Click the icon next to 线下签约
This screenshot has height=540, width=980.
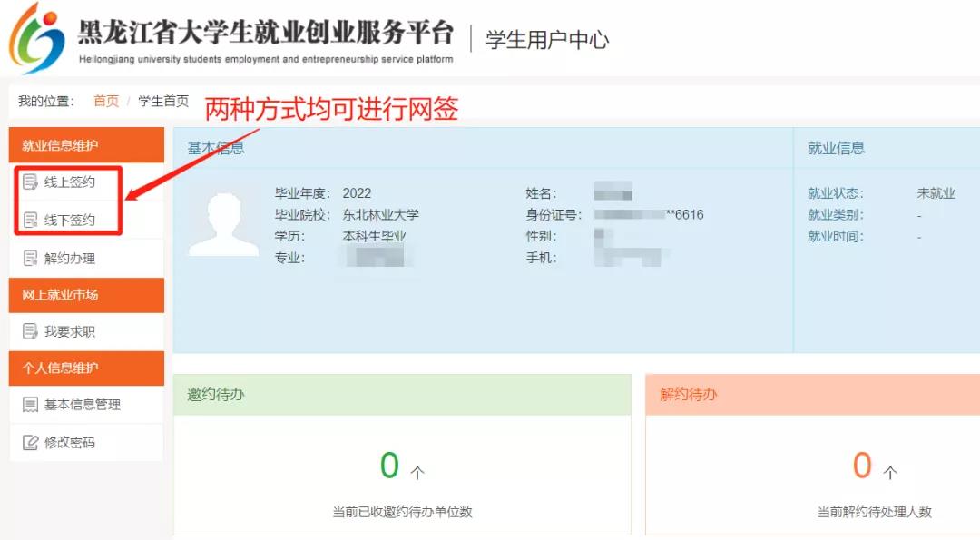31,221
